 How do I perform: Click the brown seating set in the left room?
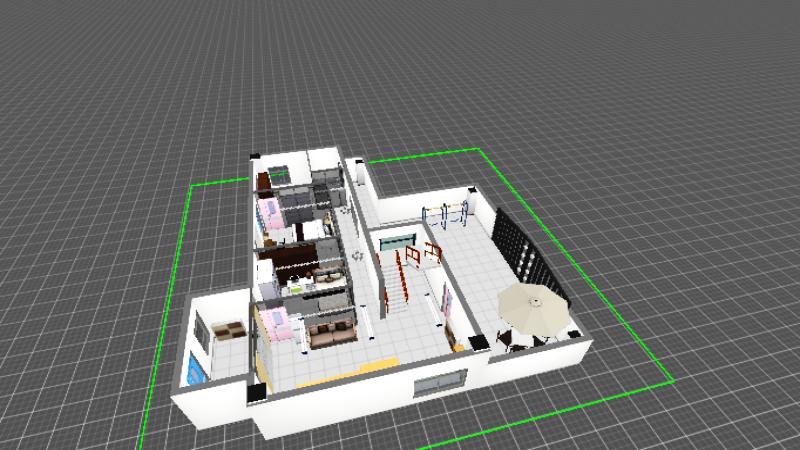[228, 330]
